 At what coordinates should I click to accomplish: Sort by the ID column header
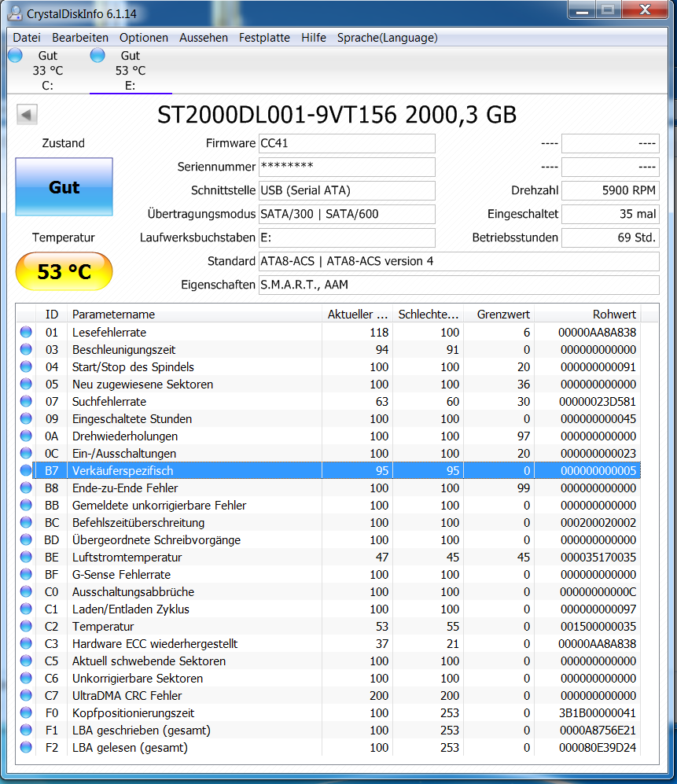click(x=51, y=314)
